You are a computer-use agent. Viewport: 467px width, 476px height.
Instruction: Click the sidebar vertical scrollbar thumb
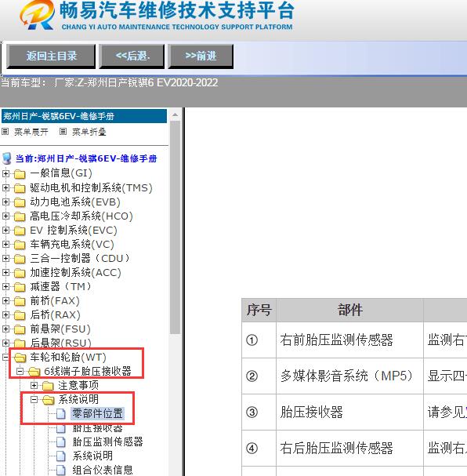176,227
